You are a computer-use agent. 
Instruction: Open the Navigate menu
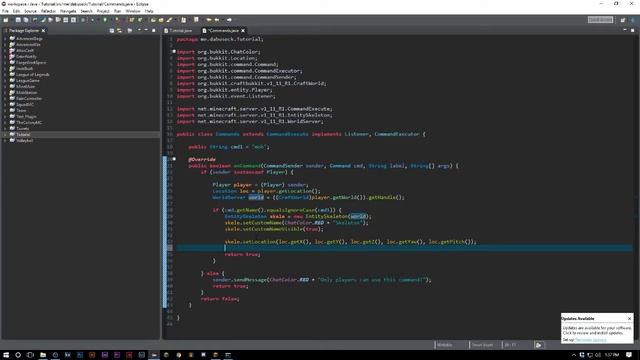click(x=68, y=11)
